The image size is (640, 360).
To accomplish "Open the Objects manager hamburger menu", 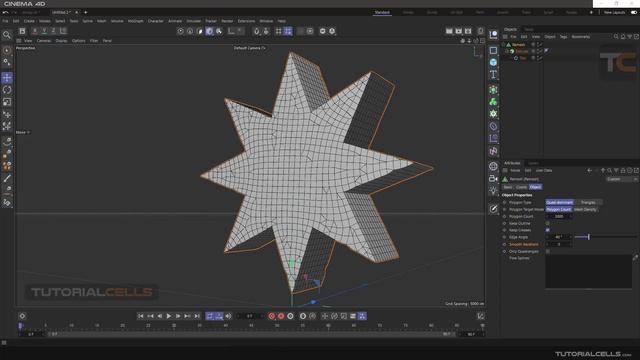I will tap(505, 37).
